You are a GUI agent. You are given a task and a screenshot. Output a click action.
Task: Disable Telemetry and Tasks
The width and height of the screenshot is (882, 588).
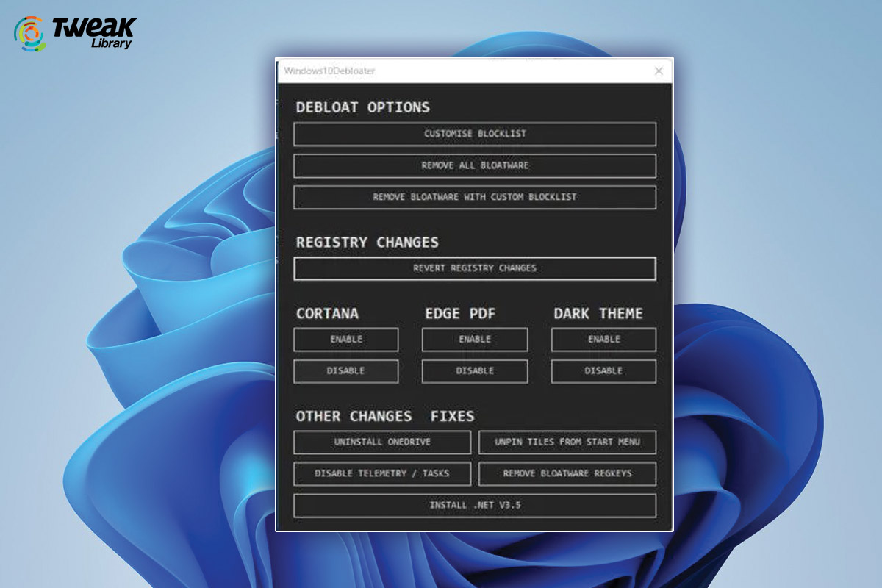pyautogui.click(x=382, y=473)
